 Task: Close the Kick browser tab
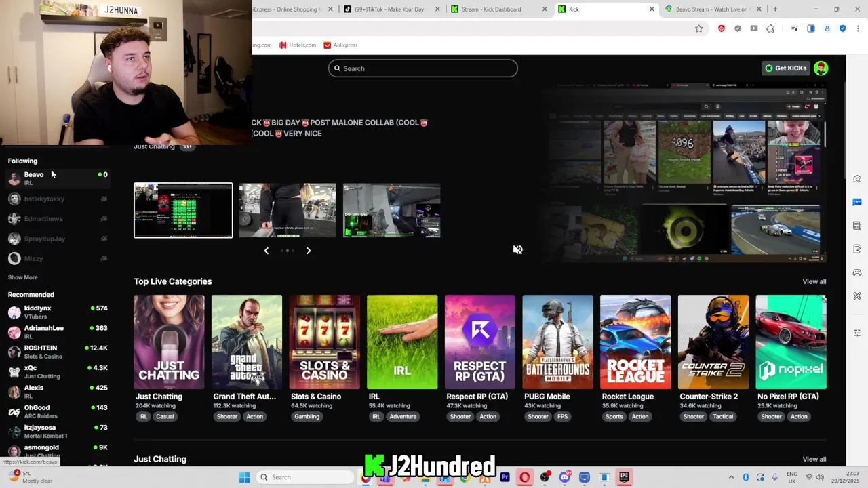[652, 9]
